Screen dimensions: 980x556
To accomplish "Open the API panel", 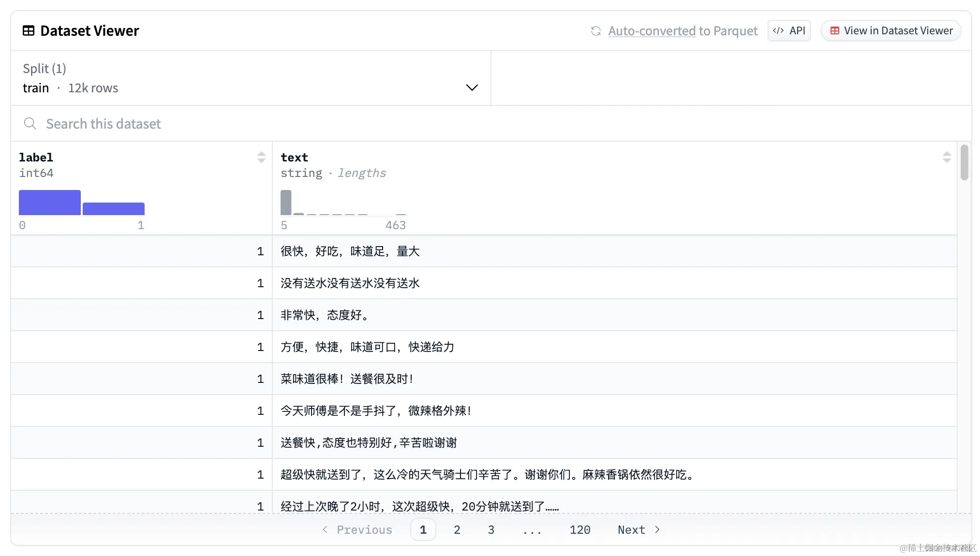I will [x=789, y=30].
